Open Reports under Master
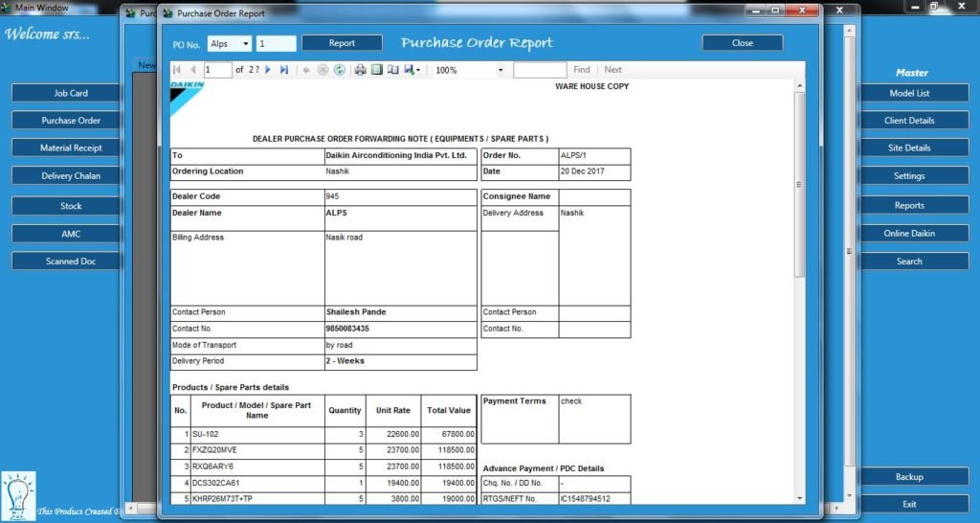Screen dimensions: 980x523 914,205
